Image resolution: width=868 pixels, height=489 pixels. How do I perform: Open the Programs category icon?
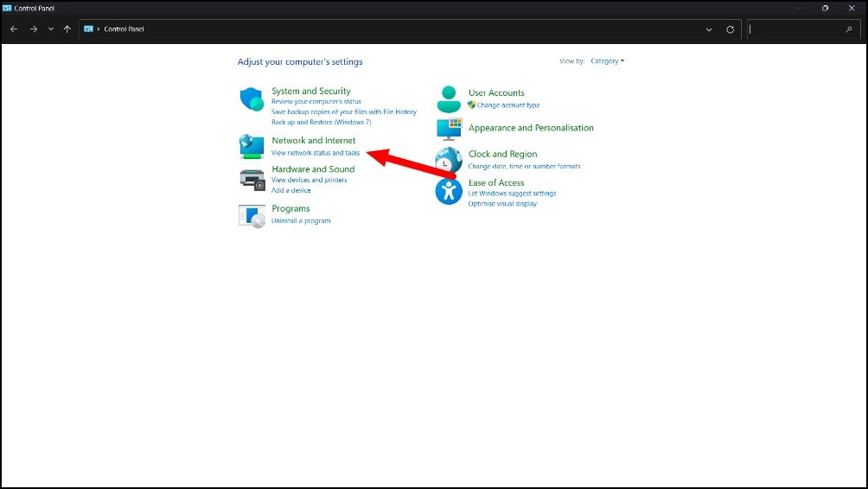pyautogui.click(x=252, y=216)
